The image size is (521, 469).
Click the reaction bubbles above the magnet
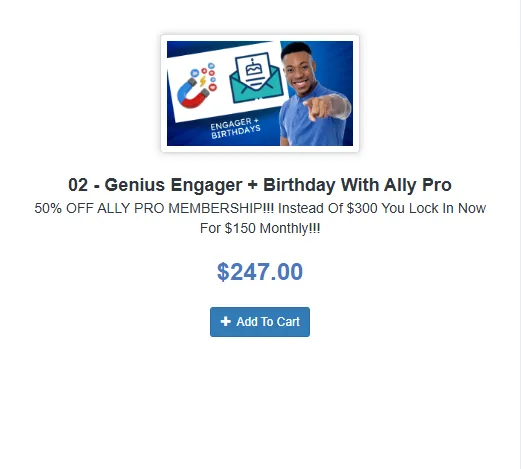207,76
